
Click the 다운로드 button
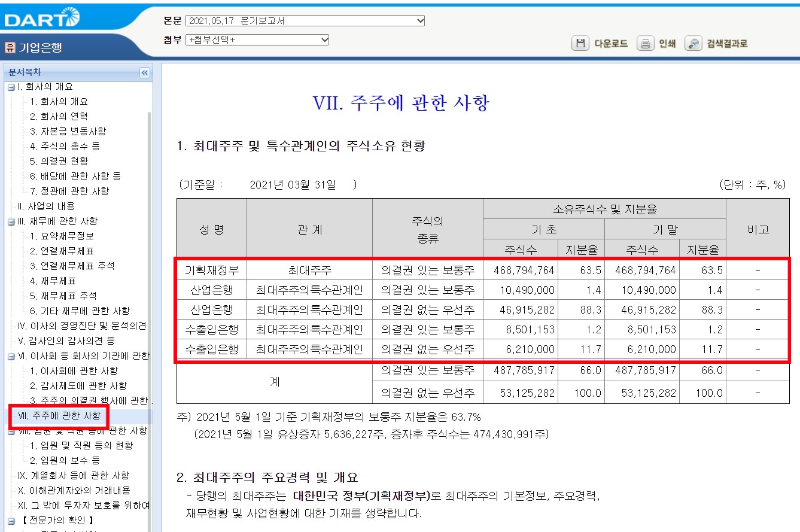610,44
